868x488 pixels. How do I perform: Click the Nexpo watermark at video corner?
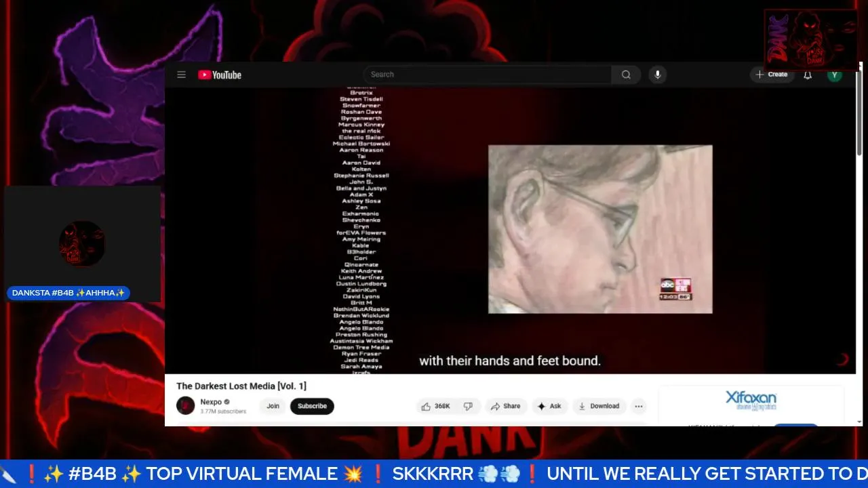[x=842, y=359]
